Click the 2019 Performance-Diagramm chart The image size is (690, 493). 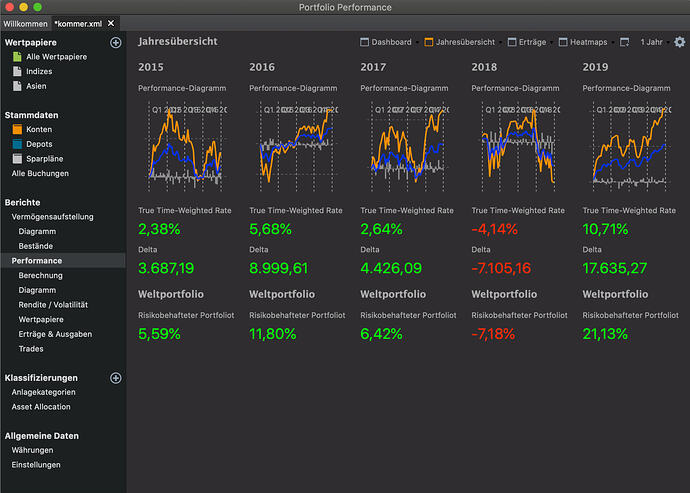click(x=626, y=145)
